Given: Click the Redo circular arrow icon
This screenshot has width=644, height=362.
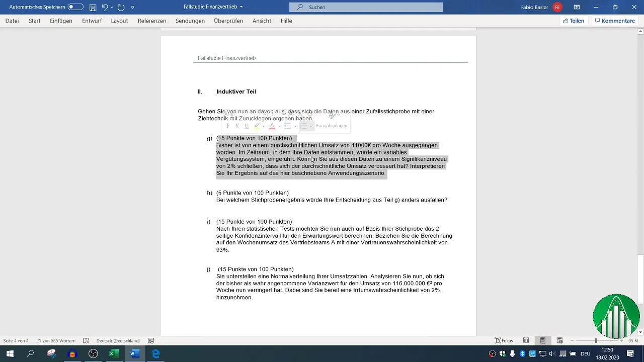Looking at the screenshot, I should pyautogui.click(x=121, y=7).
